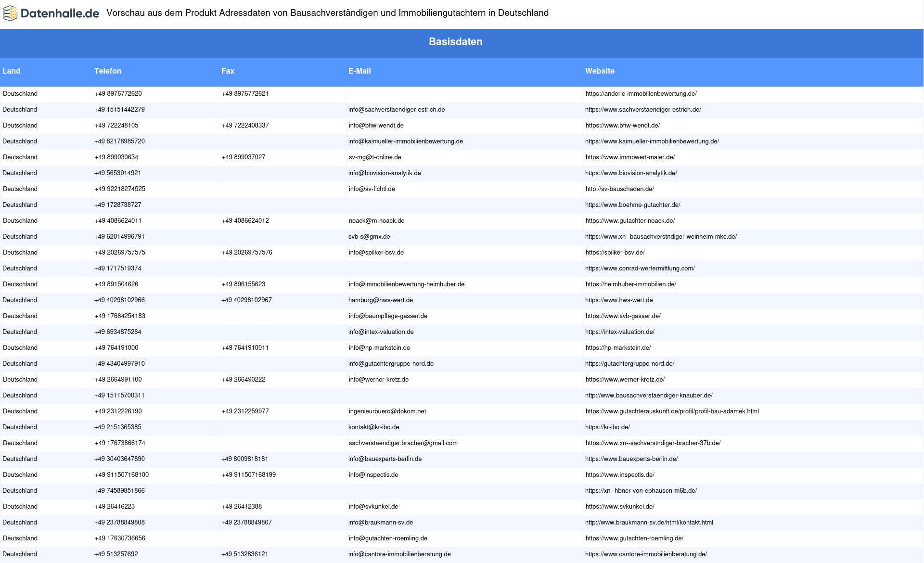924x563 pixels.
Task: Open sachverstndiger-bracher website link
Action: (x=653, y=443)
